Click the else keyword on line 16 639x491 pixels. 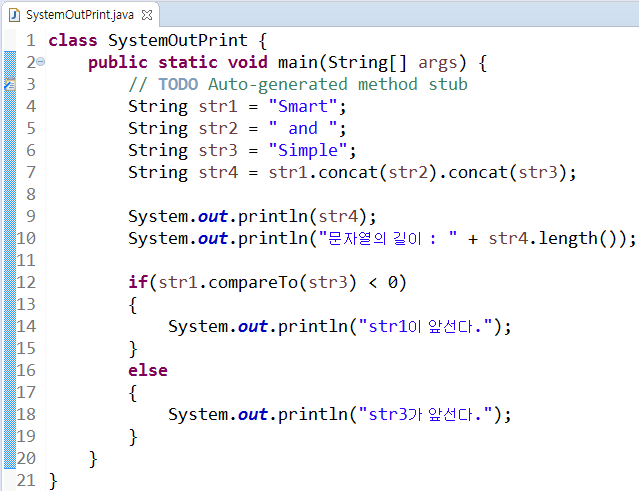tap(148, 371)
